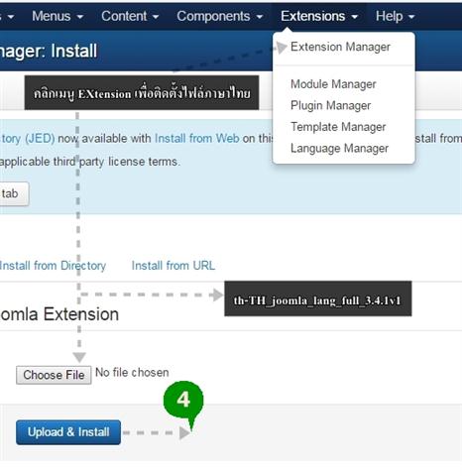Image resolution: width=462 pixels, height=476 pixels.
Task: Switch to Install from URL tab
Action: (x=173, y=266)
